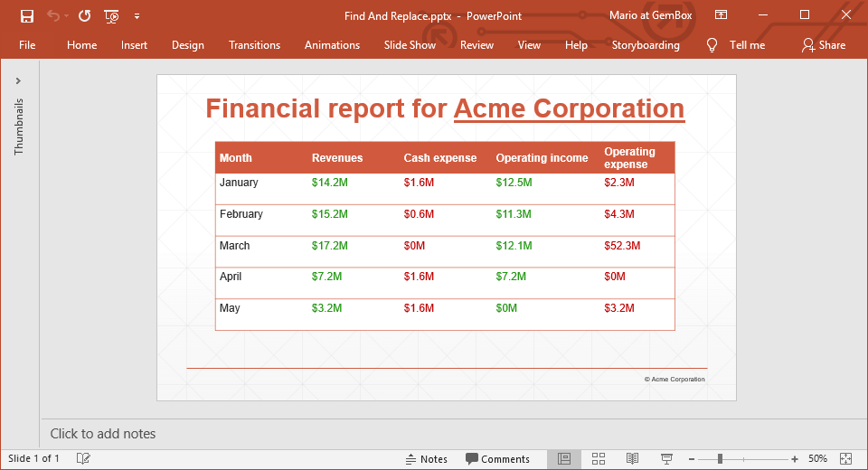Open Reading View from status bar
This screenshot has width=868, height=470.
633,459
